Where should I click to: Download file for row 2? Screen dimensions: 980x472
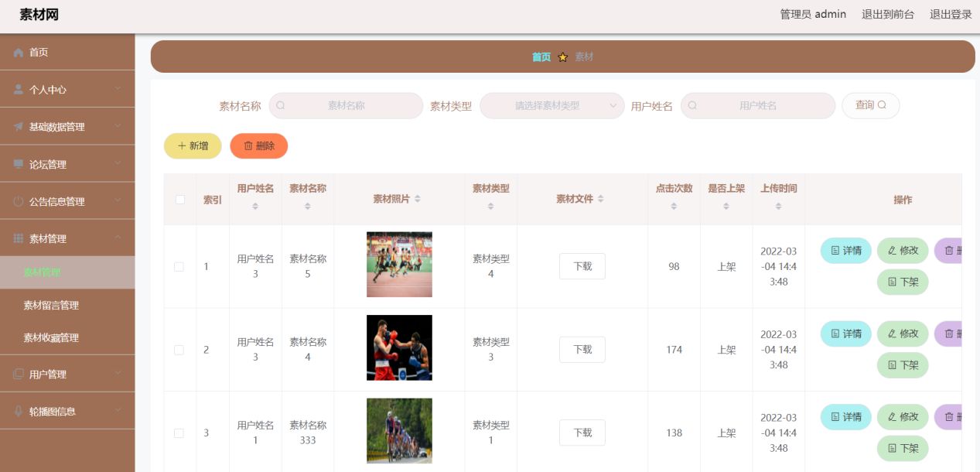pos(582,350)
